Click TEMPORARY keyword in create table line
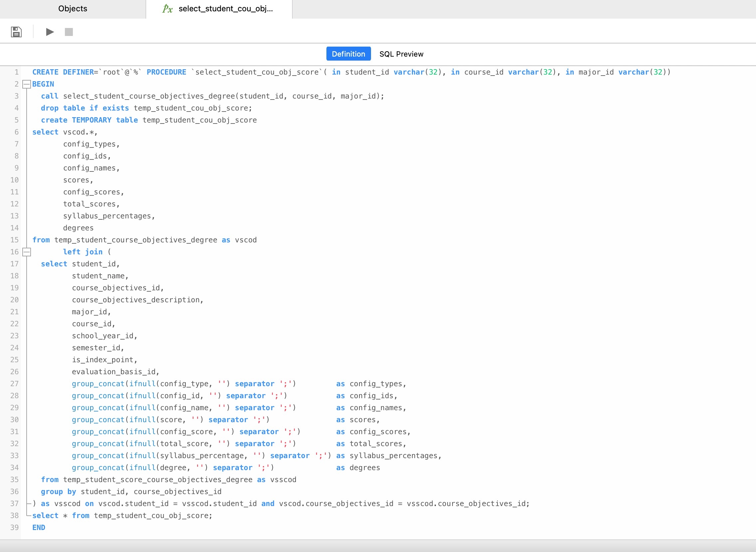Image resolution: width=756 pixels, height=552 pixels. 92,120
